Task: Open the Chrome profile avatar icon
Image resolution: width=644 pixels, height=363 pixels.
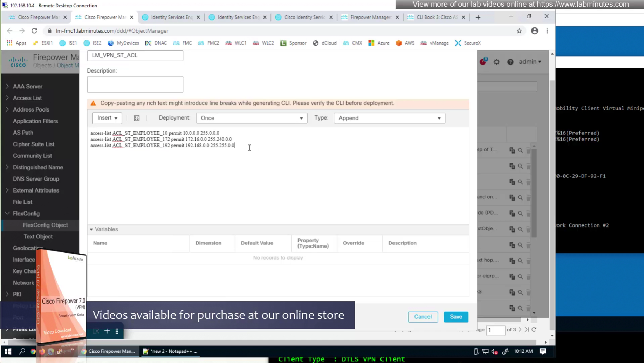Action: point(534,31)
